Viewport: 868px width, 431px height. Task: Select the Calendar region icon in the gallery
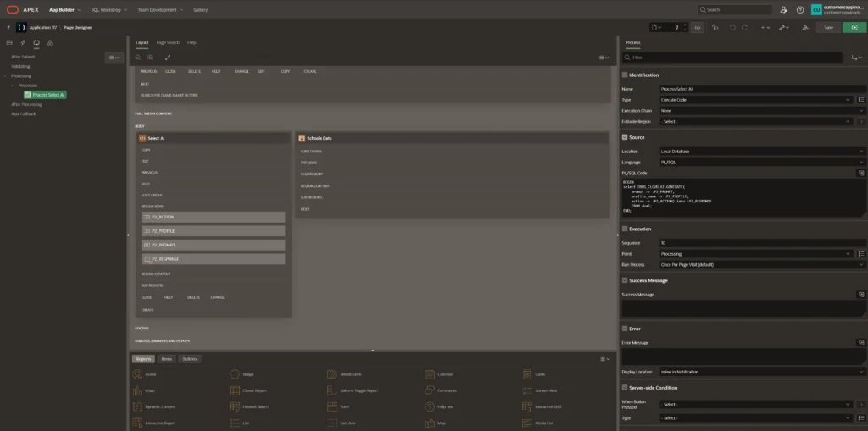(x=430, y=373)
